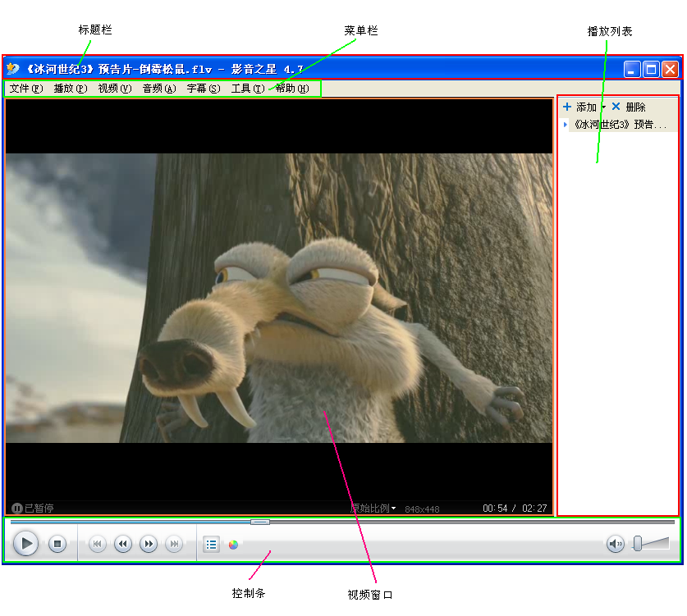The image size is (687, 616).
Task: Open the 字幕(S) menu
Action: point(204,89)
